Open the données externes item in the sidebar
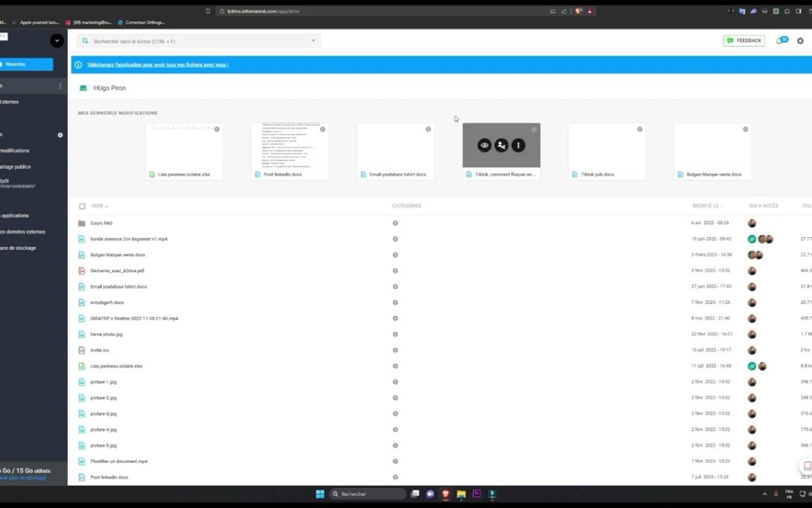This screenshot has width=812, height=508. click(23, 232)
